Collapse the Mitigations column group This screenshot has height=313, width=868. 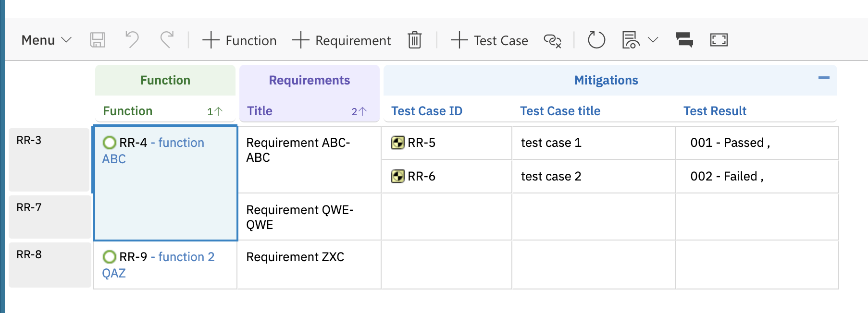(x=824, y=78)
